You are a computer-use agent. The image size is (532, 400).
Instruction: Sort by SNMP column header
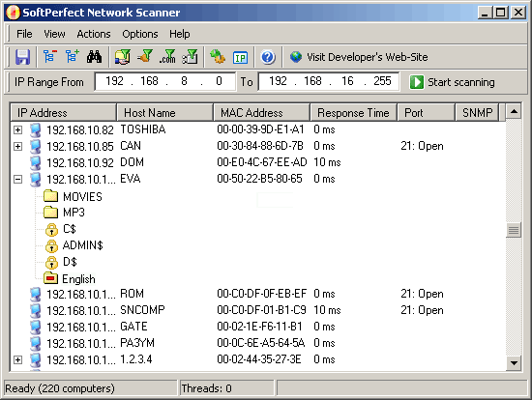coord(477,112)
